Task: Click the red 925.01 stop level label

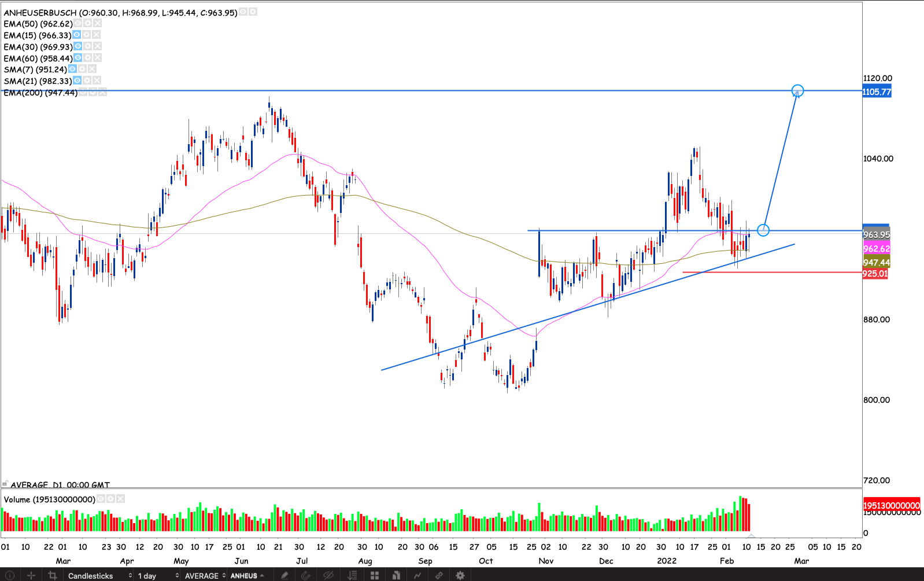Action: (x=875, y=274)
